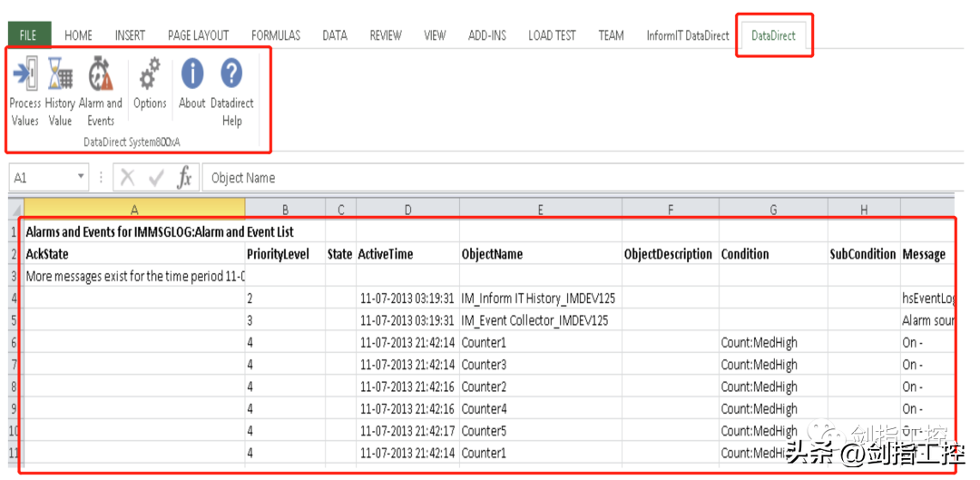Select the Counter2 cell

541,387
